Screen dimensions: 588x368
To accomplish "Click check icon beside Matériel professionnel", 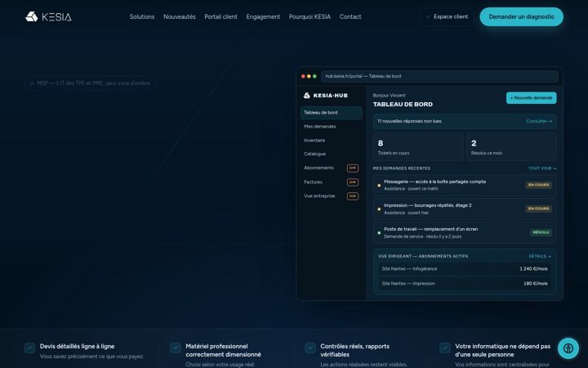I will point(175,348).
